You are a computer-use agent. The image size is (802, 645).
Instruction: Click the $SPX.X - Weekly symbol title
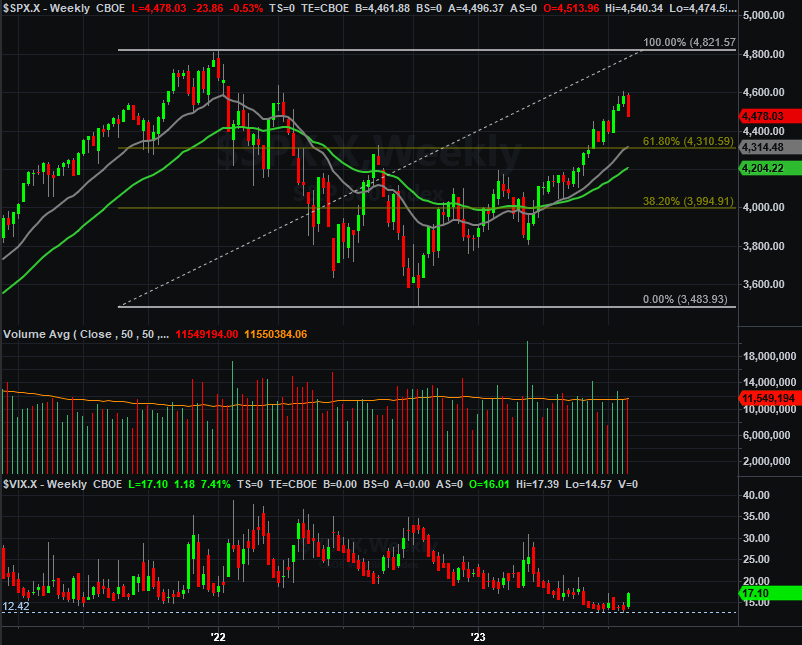(x=47, y=8)
